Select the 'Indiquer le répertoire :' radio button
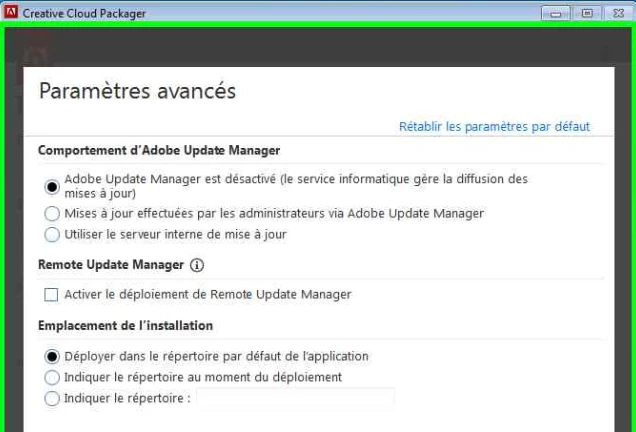Screen dimensions: 636x432 [52, 398]
